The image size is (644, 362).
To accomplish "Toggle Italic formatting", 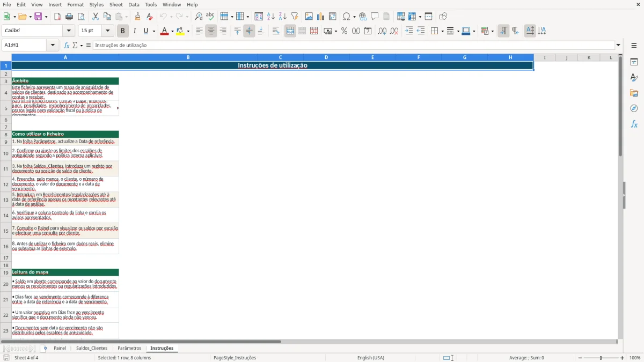I will pyautogui.click(x=134, y=31).
